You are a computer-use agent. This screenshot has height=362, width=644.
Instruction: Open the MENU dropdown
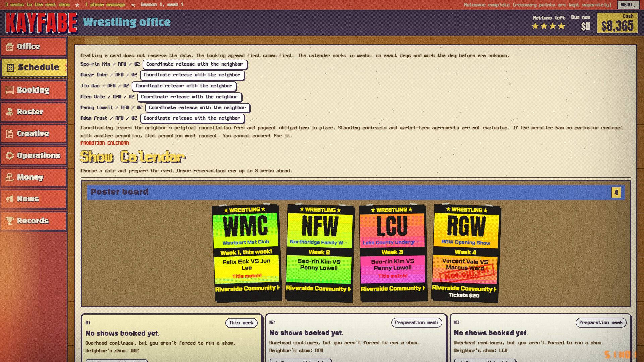pos(628,5)
